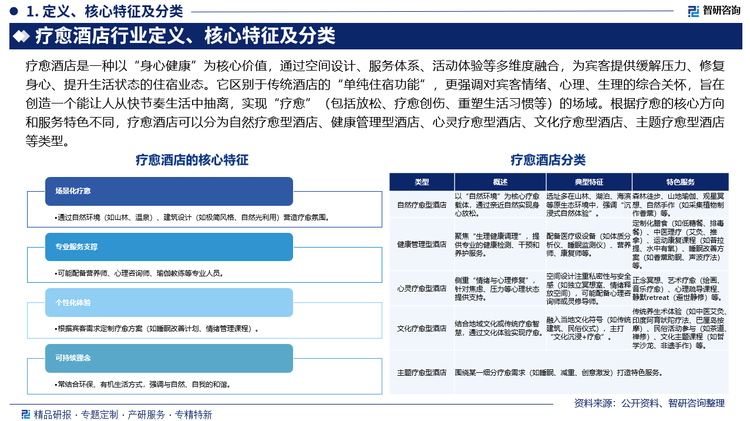Click the banner title 疗愈酒店行业定义、核心特征及分类
The width and height of the screenshot is (750, 421).
(185, 36)
